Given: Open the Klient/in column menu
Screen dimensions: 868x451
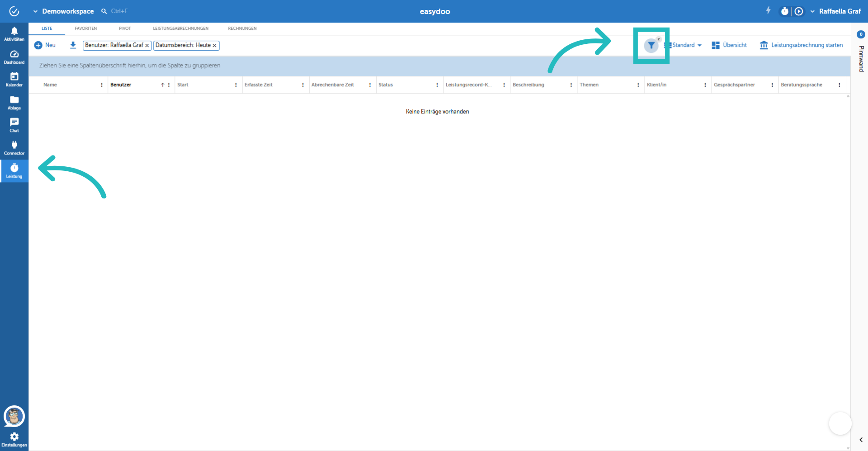Looking at the screenshot, I should coord(705,85).
